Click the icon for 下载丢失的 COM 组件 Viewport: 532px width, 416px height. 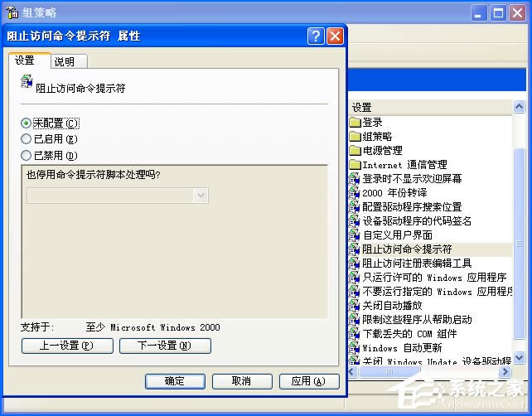[355, 334]
